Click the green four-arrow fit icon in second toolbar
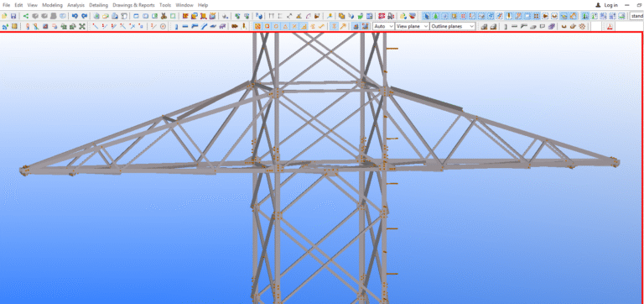 (82, 26)
